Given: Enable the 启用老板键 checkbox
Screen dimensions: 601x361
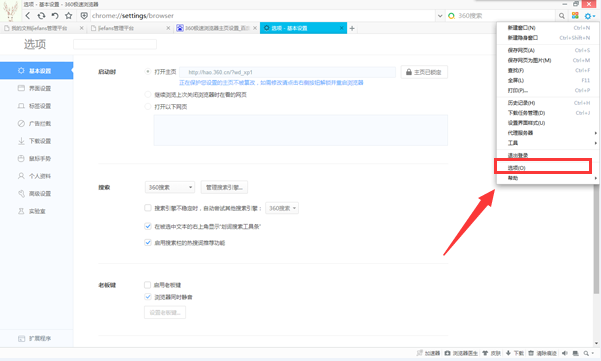Looking at the screenshot, I should click(148, 285).
